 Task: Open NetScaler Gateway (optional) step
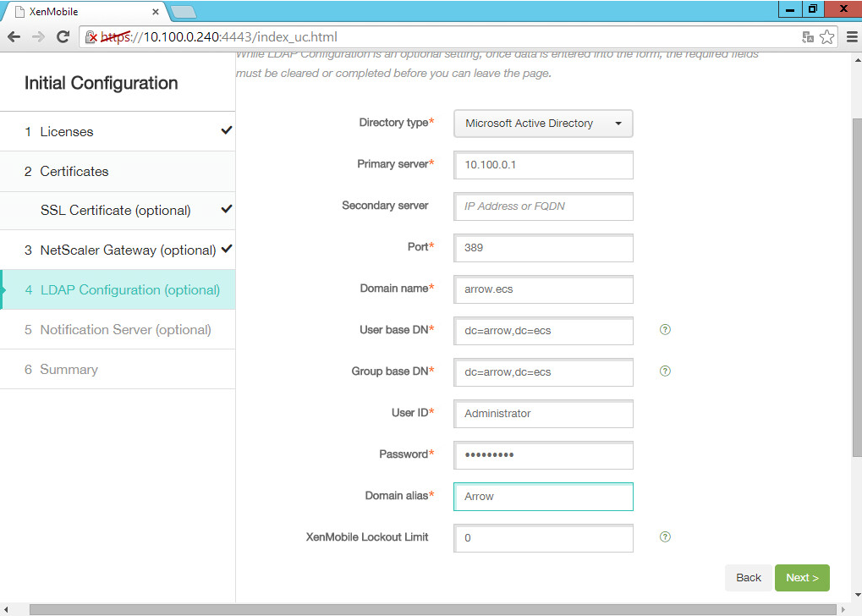click(x=117, y=250)
